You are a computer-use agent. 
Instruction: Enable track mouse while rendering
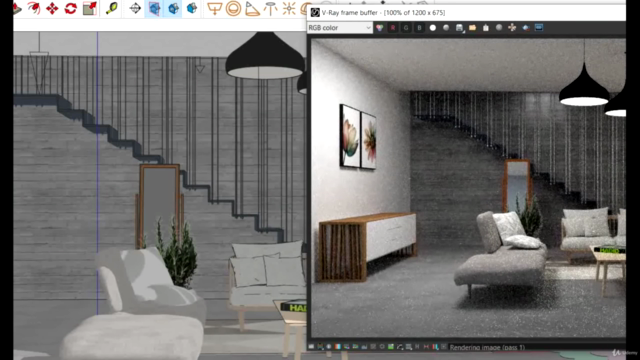[x=512, y=28]
